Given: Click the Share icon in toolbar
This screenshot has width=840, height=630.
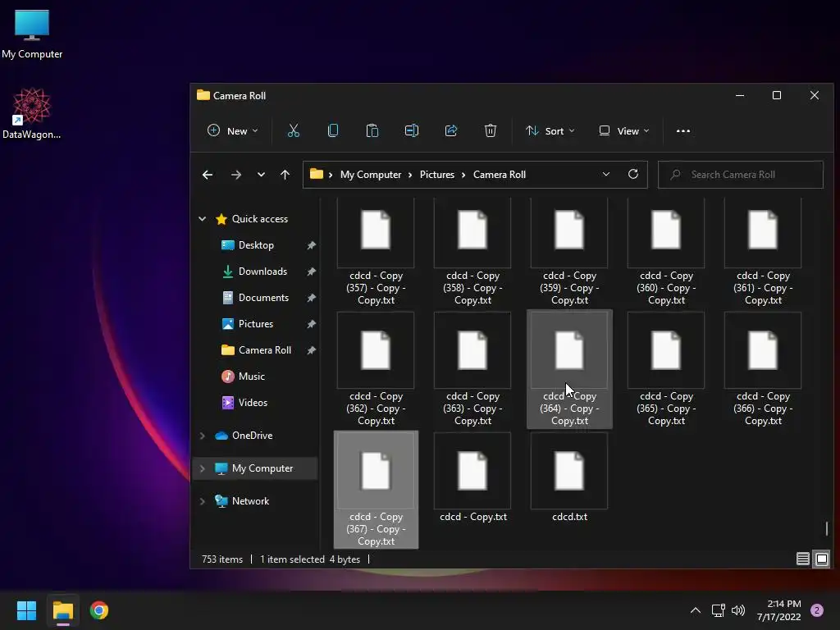Looking at the screenshot, I should point(451,130).
